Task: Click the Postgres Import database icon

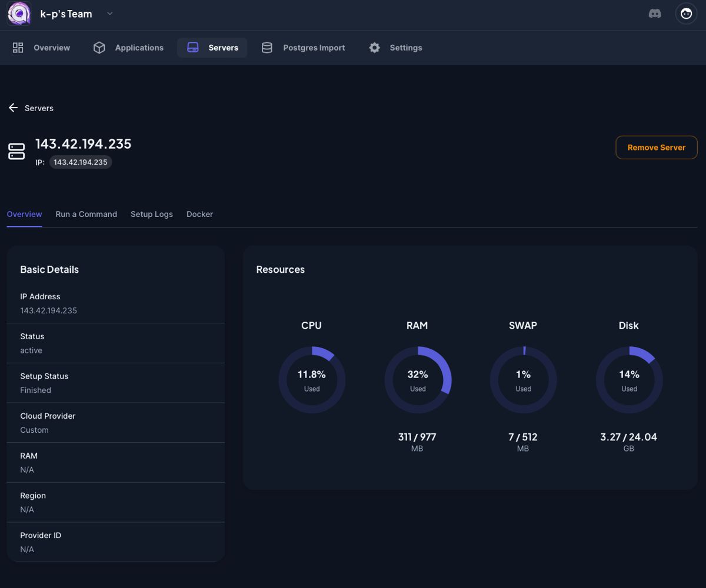Action: [x=267, y=48]
